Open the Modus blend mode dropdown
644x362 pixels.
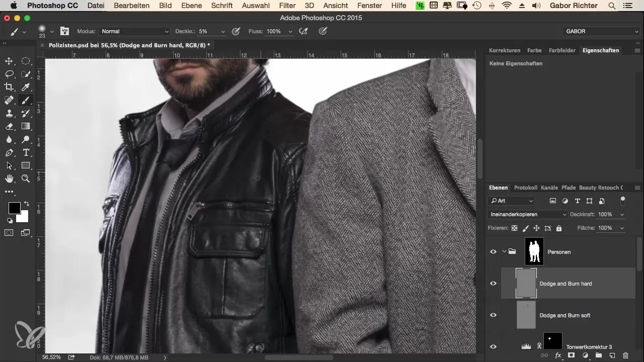(134, 31)
